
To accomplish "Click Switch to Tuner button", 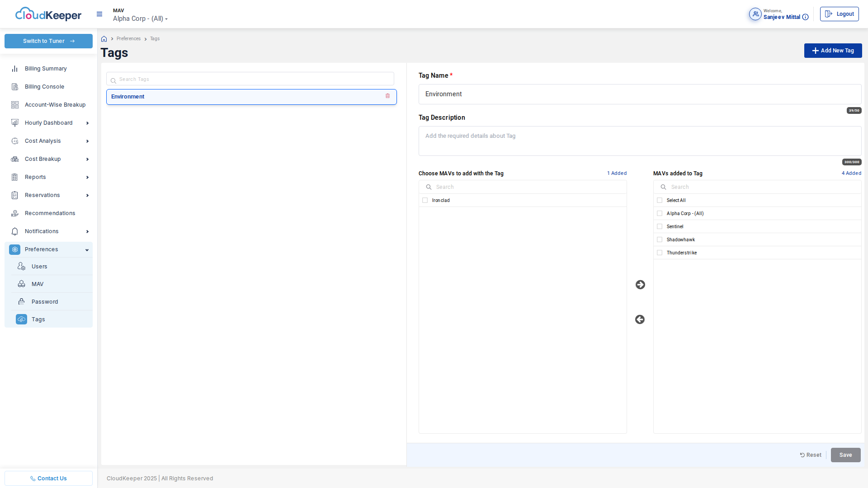I will click(48, 41).
